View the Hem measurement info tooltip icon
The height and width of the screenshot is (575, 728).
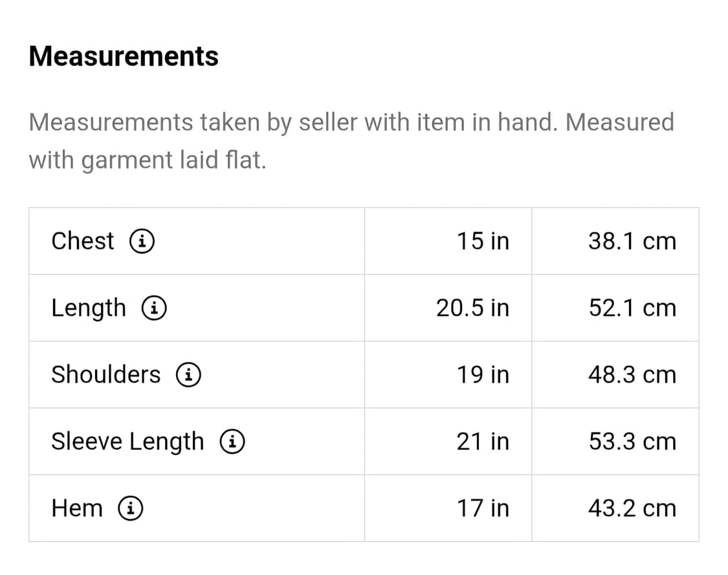131,508
